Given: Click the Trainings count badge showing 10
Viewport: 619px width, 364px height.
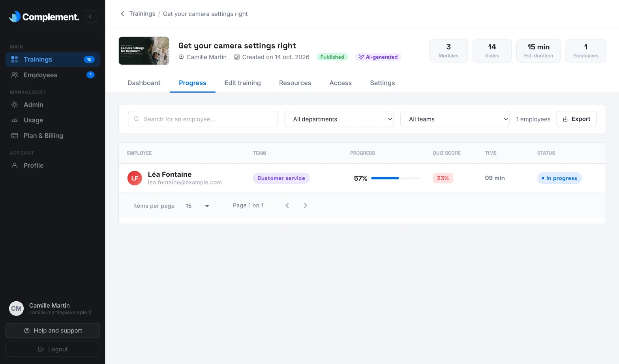Looking at the screenshot, I should pyautogui.click(x=89, y=60).
